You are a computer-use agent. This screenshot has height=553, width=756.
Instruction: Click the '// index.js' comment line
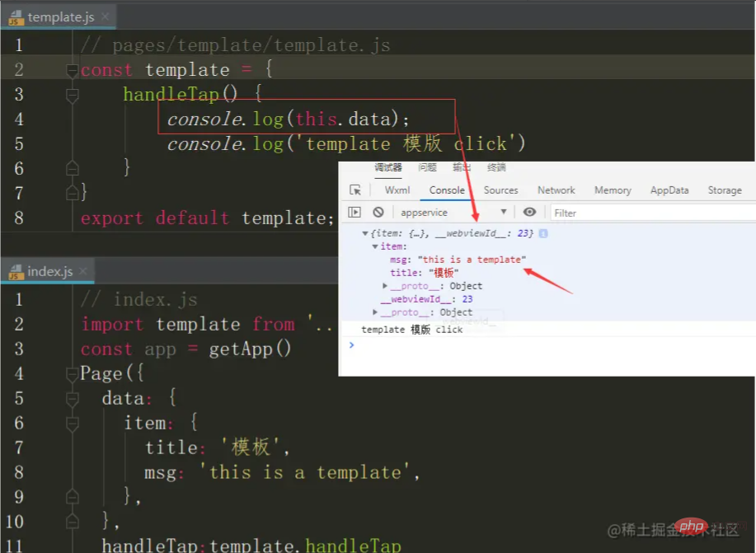pos(139,299)
